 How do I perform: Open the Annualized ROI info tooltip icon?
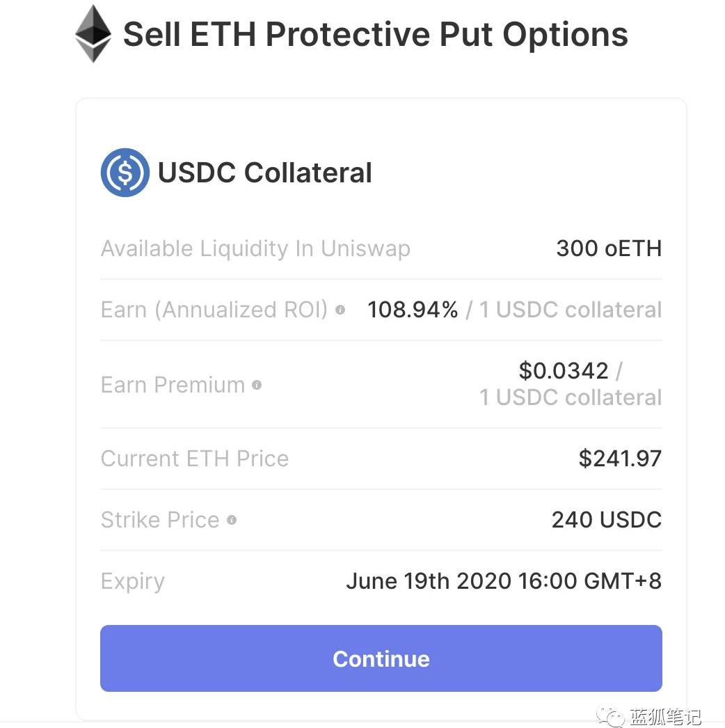(340, 310)
